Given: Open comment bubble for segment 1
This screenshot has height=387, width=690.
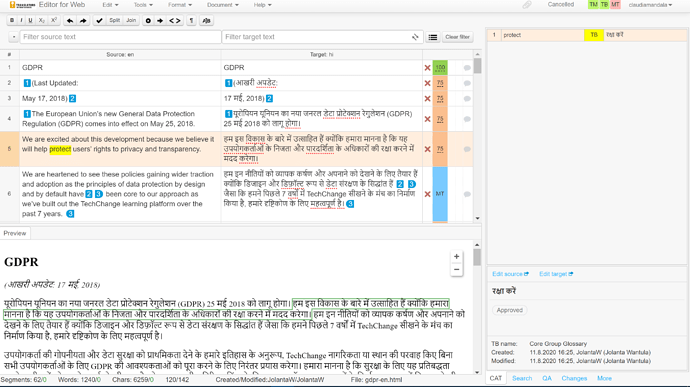Looking at the screenshot, I should [467, 68].
